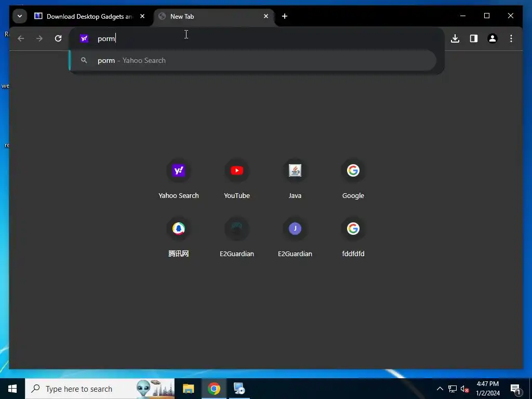
Task: Go back using the back arrow
Action: point(21,38)
